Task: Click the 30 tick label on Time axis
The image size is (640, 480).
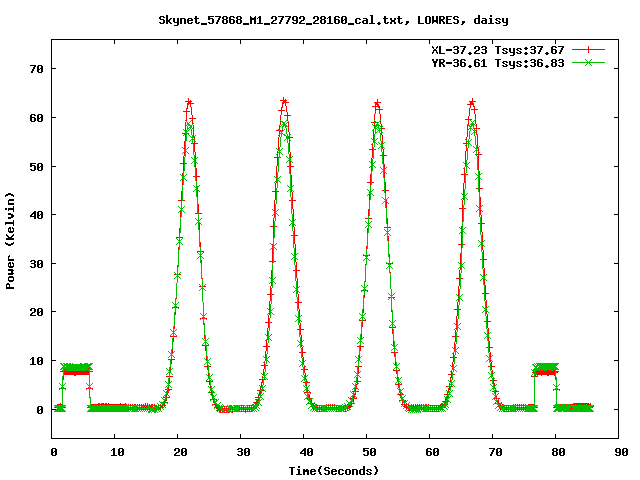Action: [x=243, y=452]
